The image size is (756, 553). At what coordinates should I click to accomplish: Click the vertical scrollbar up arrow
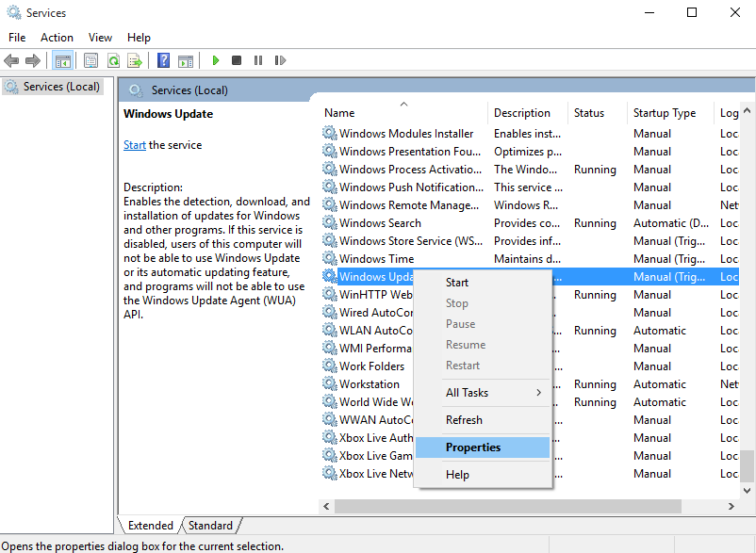coord(748,110)
